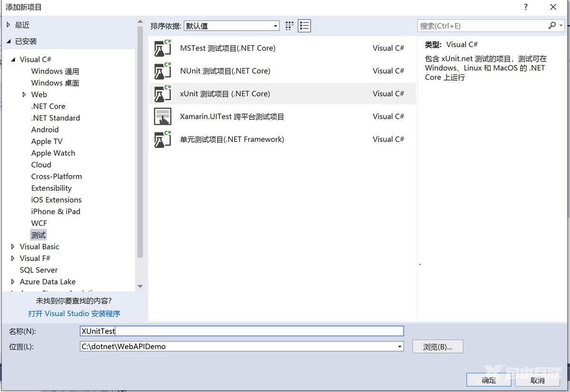Expand the Visual Basic node

(13, 247)
